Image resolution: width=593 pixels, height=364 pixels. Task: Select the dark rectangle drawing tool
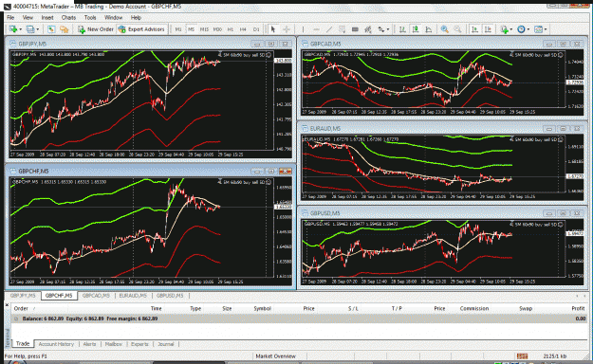(355, 29)
